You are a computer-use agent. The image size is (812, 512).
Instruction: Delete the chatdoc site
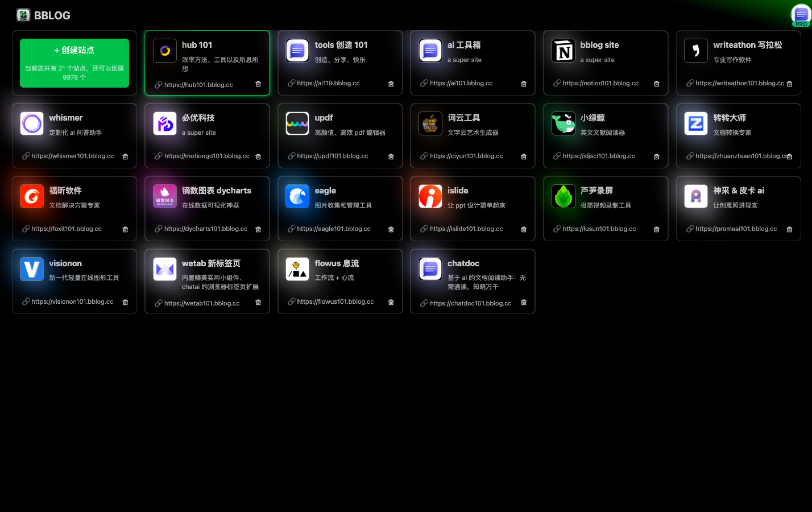(x=524, y=303)
